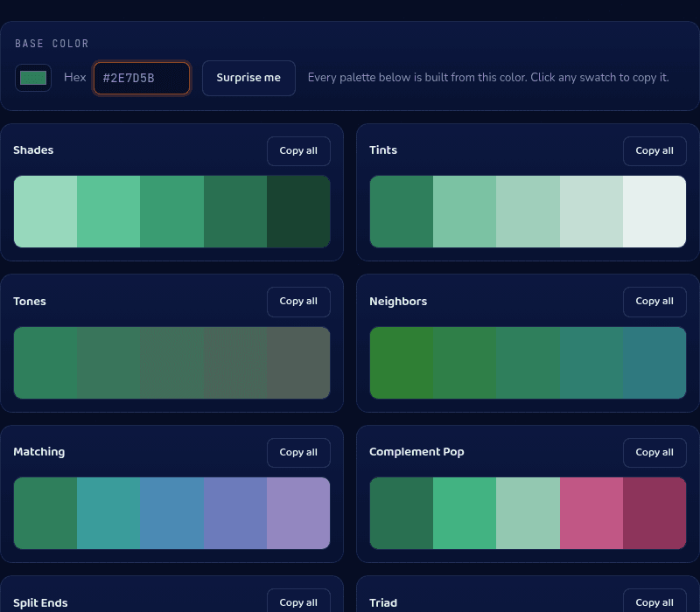The image size is (700, 612).
Task: Open the base color picker swatch
Action: [x=33, y=78]
